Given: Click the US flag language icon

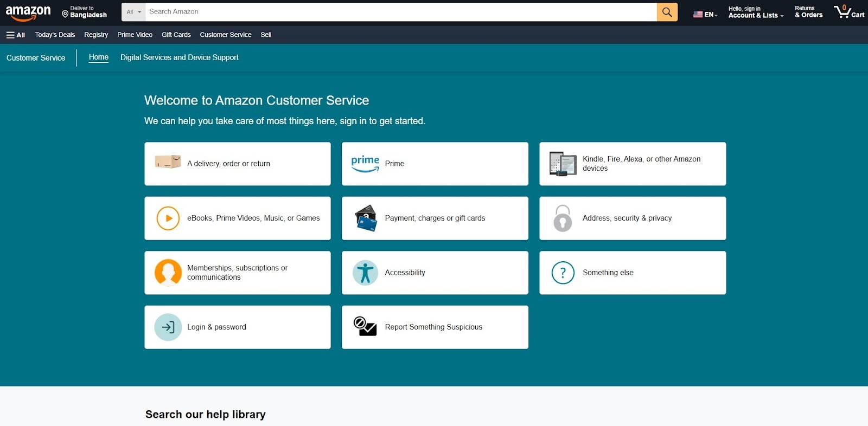Looking at the screenshot, I should click(x=698, y=15).
